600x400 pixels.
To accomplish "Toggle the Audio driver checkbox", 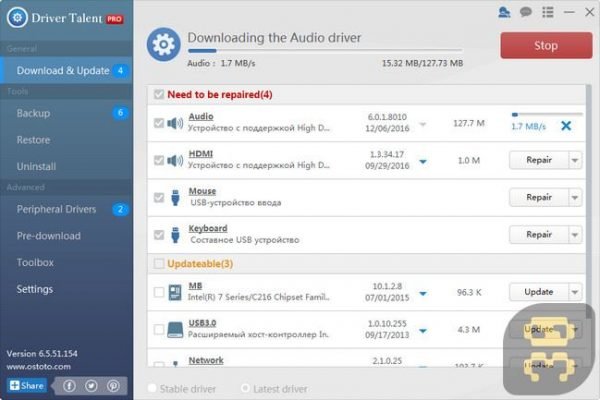I will click(x=159, y=123).
